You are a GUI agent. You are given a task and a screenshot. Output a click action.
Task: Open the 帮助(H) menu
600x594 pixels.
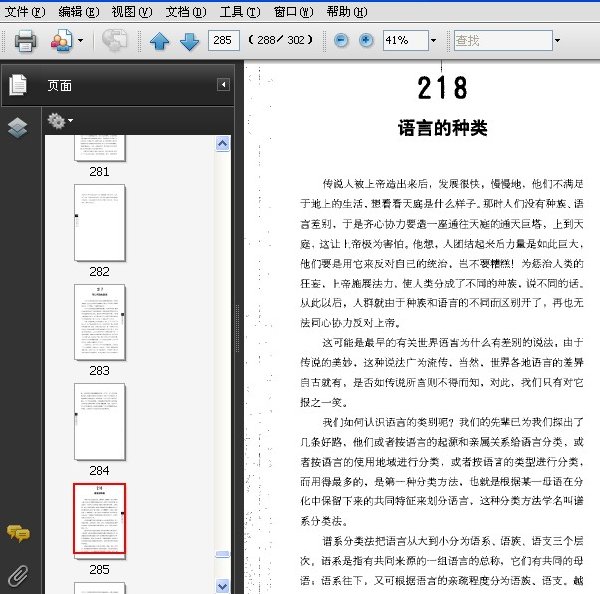tap(347, 12)
